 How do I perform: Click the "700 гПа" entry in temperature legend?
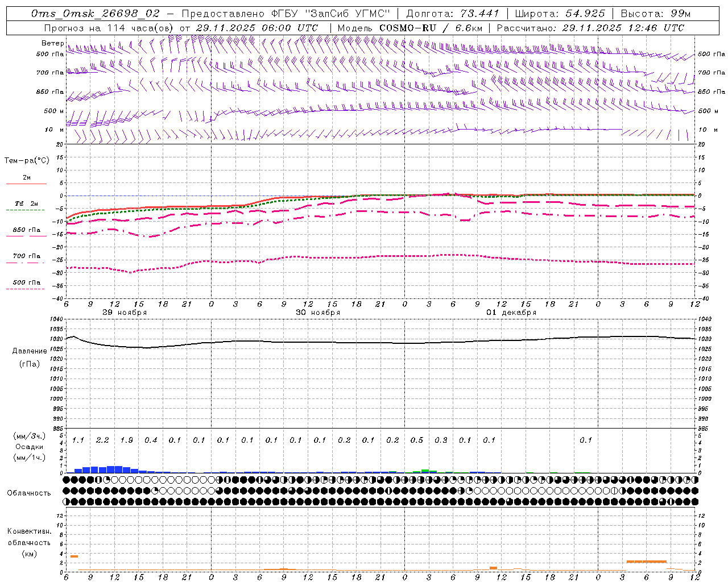coord(27,256)
